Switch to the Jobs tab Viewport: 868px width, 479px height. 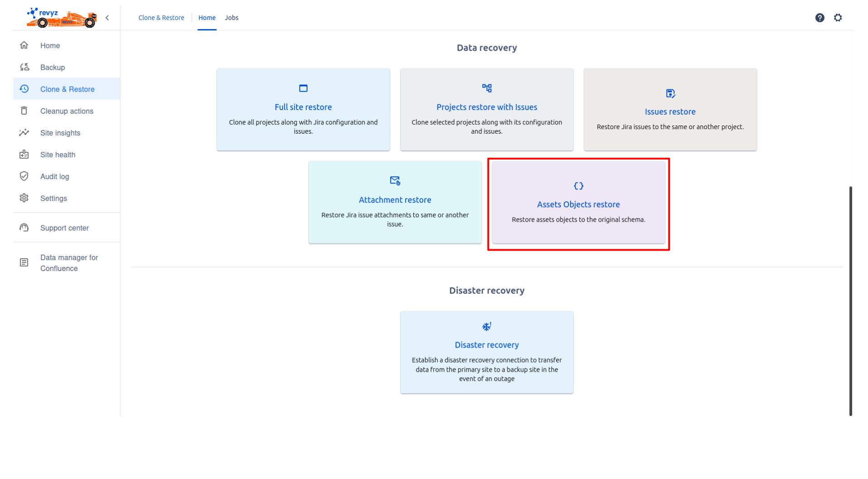tap(231, 18)
